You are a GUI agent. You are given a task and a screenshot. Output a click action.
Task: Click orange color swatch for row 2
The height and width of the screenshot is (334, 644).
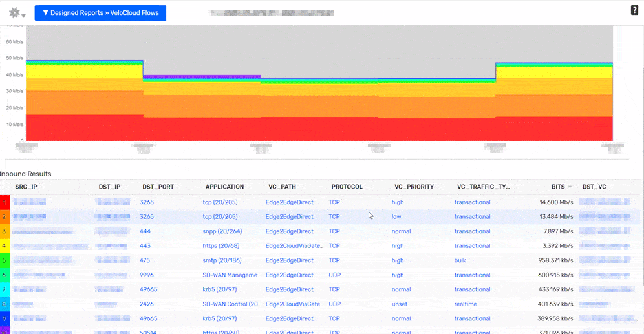pos(5,216)
